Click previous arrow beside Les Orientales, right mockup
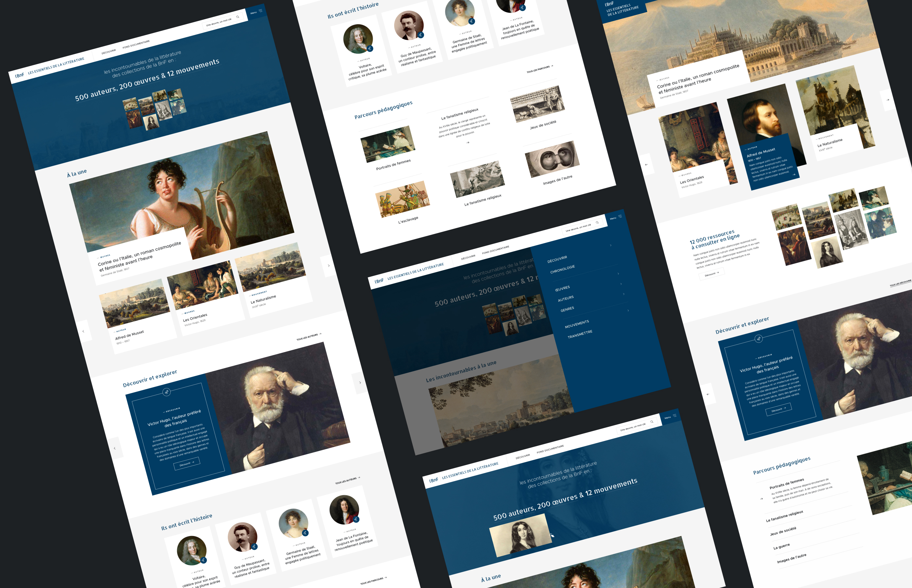The image size is (912, 588). pos(647,165)
